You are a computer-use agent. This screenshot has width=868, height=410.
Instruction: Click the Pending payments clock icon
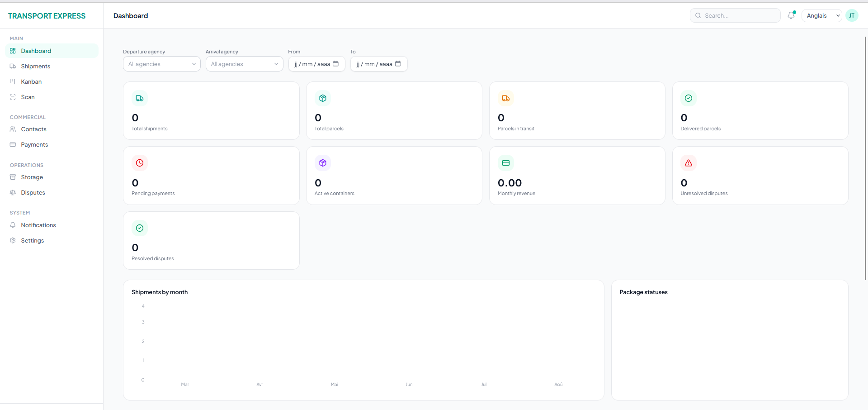140,163
